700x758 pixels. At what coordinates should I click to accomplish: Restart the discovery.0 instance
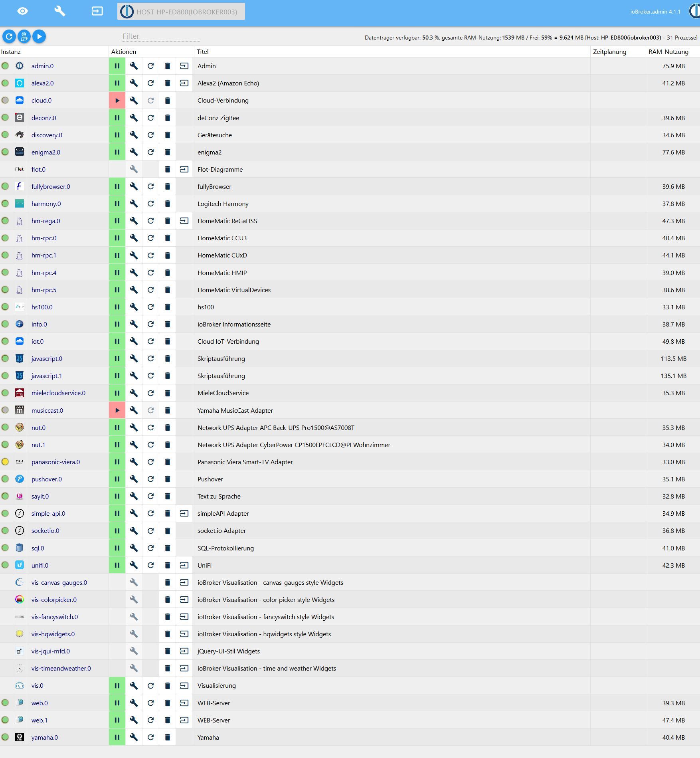[150, 135]
